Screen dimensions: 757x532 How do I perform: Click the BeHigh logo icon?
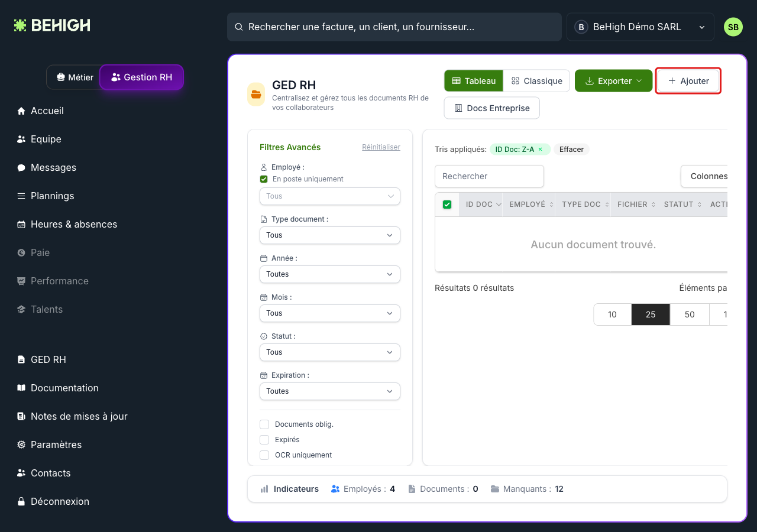click(x=21, y=25)
